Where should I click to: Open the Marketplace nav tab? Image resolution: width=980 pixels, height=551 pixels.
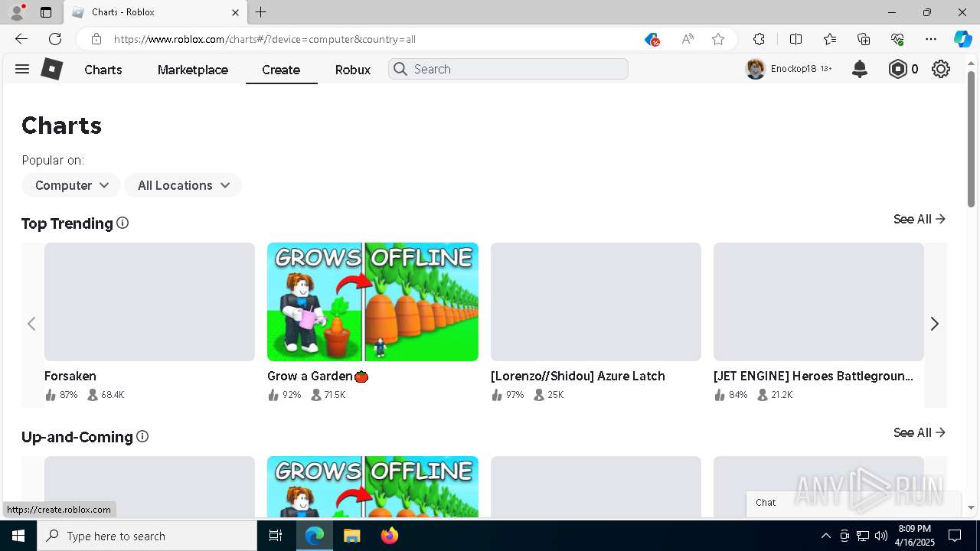pos(193,70)
